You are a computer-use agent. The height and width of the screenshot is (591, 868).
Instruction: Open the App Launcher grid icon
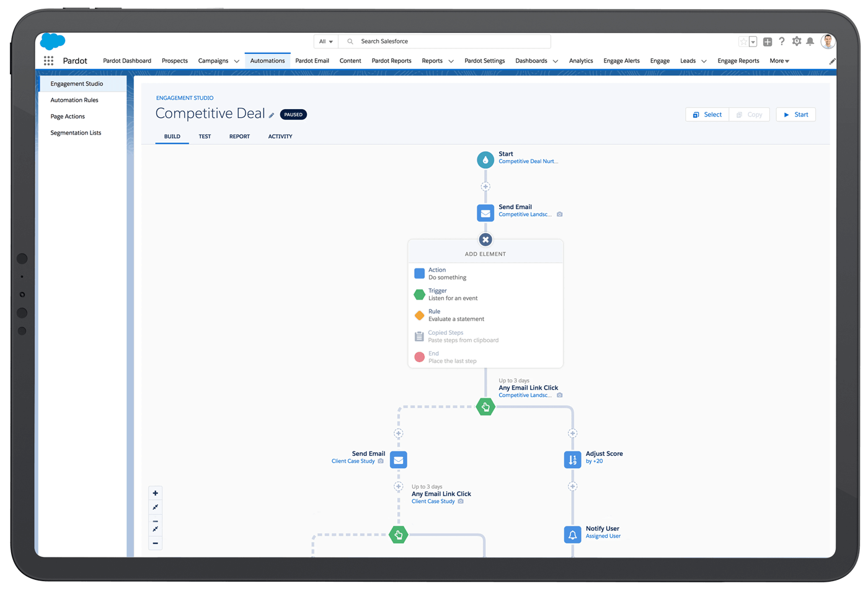[48, 61]
